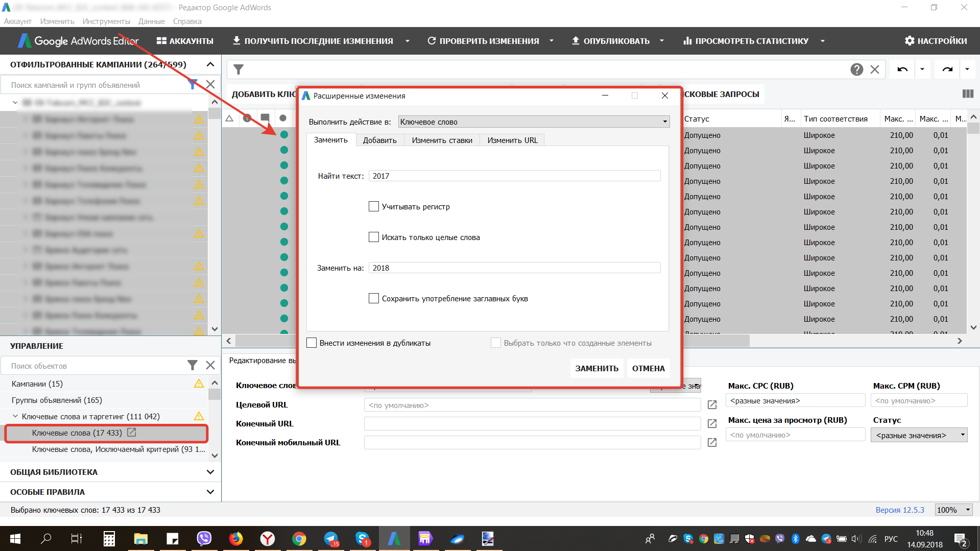This screenshot has width=980, height=551.
Task: Click the Заменить button in the dialog
Action: coord(596,368)
